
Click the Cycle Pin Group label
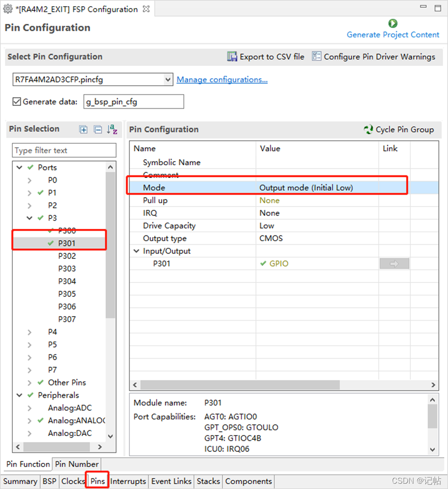click(x=405, y=129)
